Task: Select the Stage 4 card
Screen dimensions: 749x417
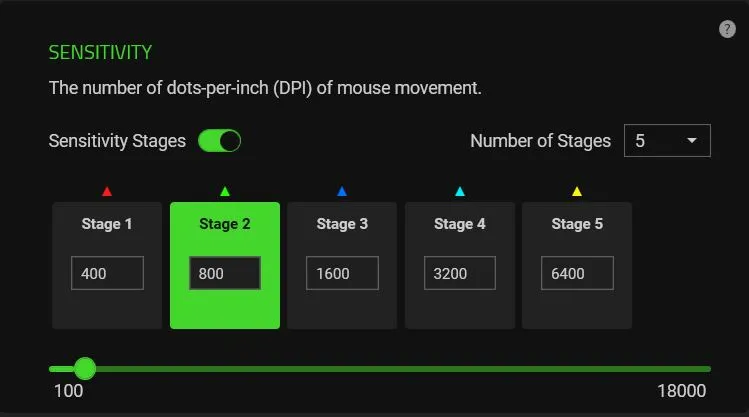Action: [x=460, y=265]
